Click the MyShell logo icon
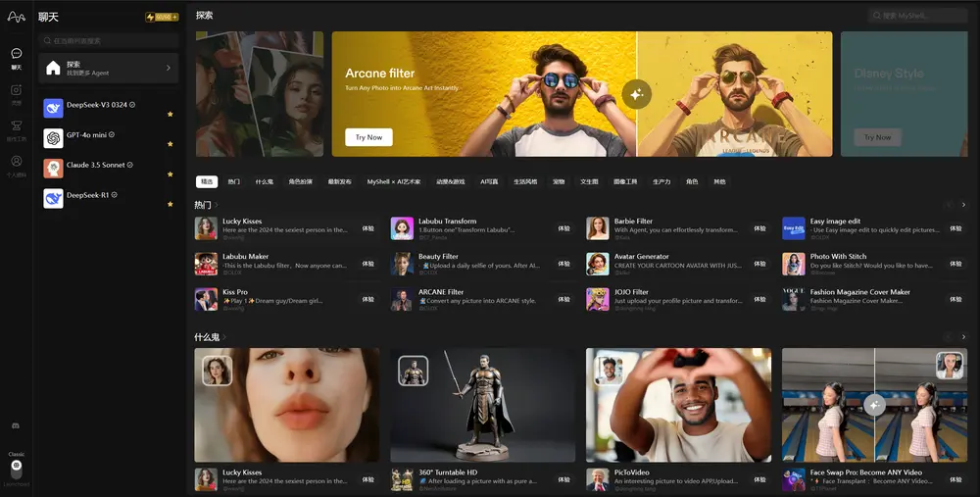 click(x=16, y=17)
